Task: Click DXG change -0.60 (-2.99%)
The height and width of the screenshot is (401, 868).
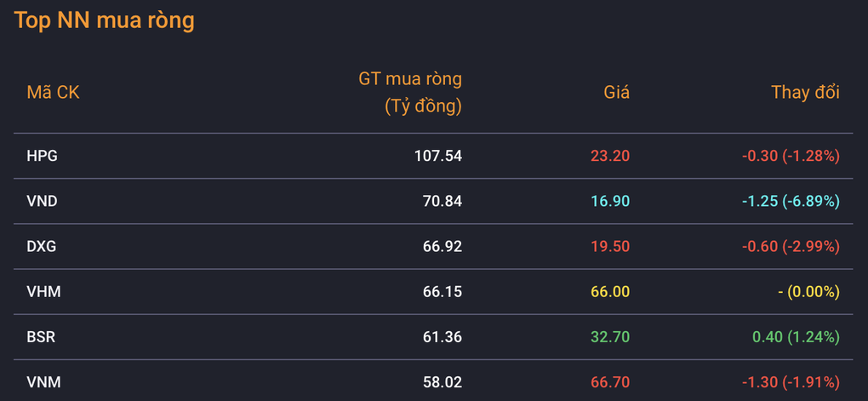Action: (791, 246)
